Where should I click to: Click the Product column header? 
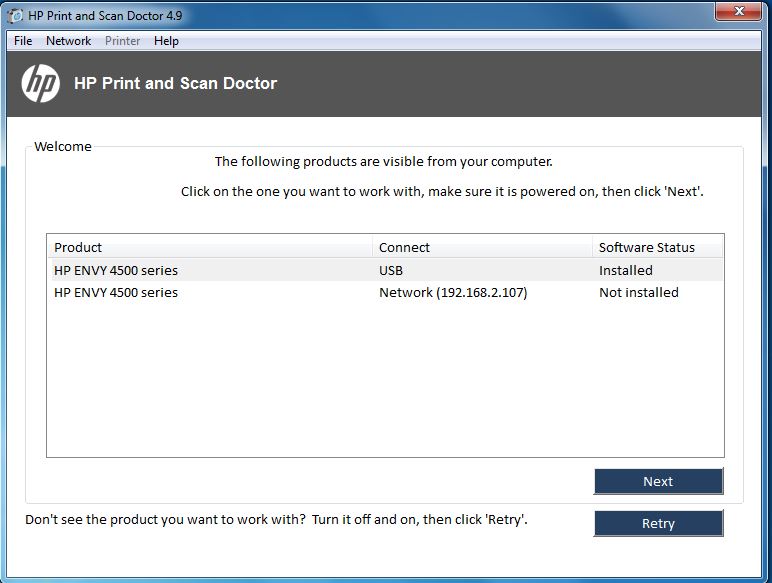210,247
